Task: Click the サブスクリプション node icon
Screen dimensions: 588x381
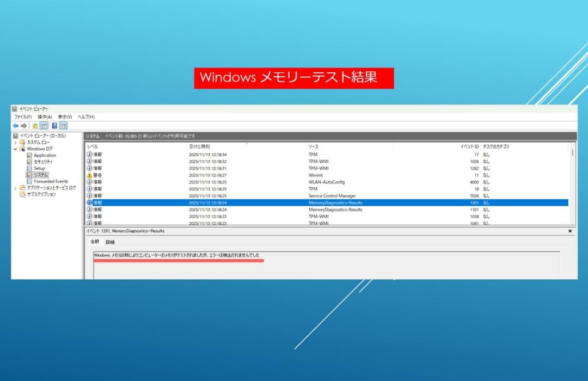Action: 22,194
